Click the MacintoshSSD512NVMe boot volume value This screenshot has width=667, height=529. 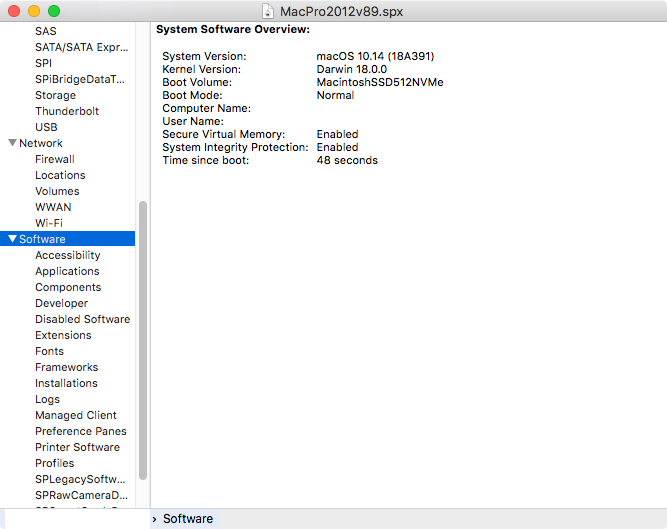point(380,82)
